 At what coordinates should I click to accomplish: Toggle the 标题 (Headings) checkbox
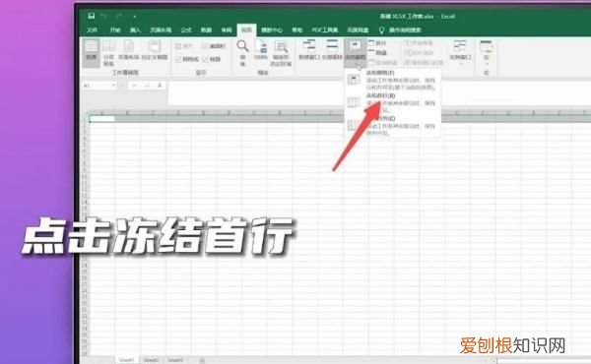(211, 59)
